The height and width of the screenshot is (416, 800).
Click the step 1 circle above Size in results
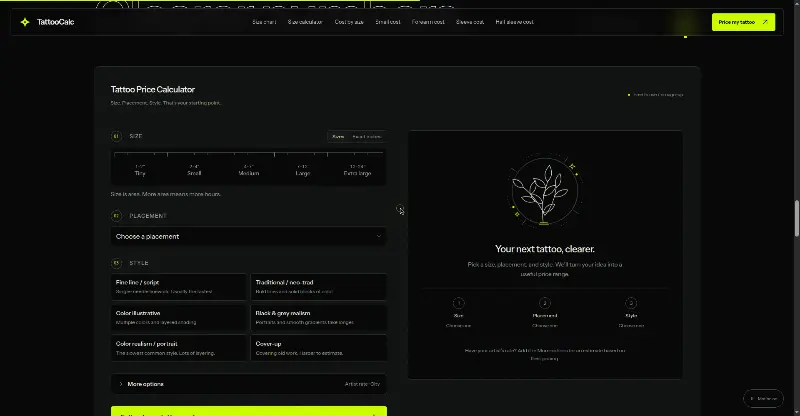[x=458, y=303]
